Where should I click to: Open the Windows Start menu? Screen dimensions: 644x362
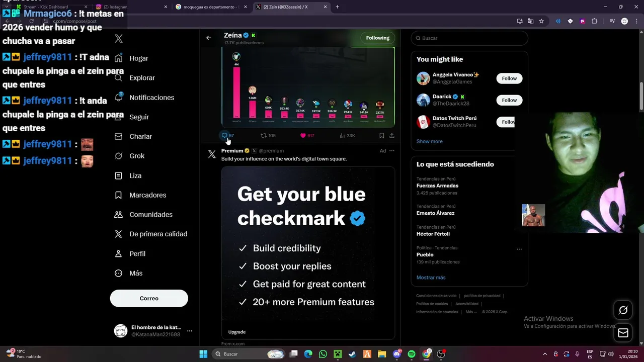pos(203,354)
